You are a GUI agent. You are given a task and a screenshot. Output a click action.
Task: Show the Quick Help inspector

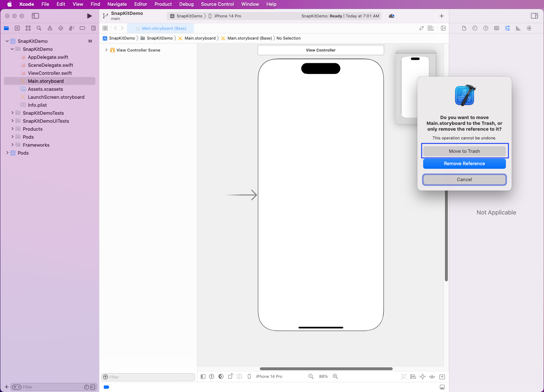coord(486,28)
